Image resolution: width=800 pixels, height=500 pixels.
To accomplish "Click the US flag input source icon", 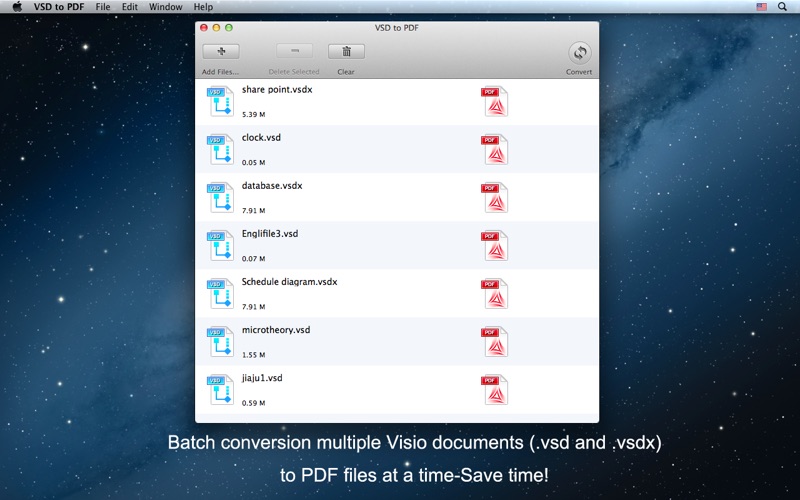I will click(761, 7).
